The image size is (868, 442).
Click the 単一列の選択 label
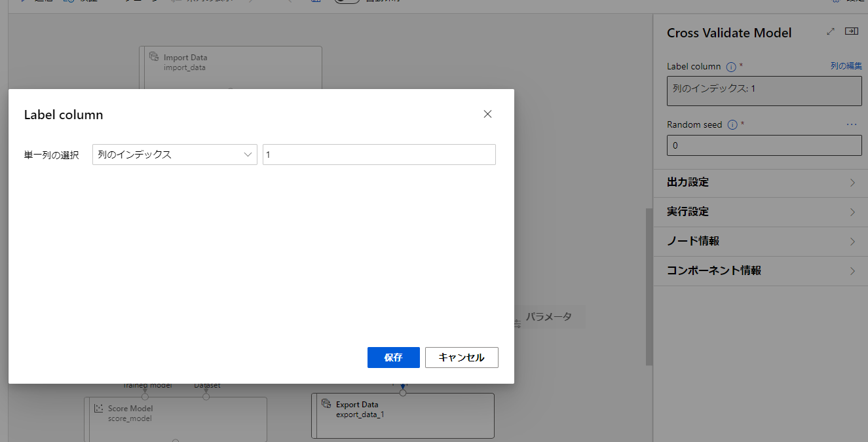(x=52, y=155)
